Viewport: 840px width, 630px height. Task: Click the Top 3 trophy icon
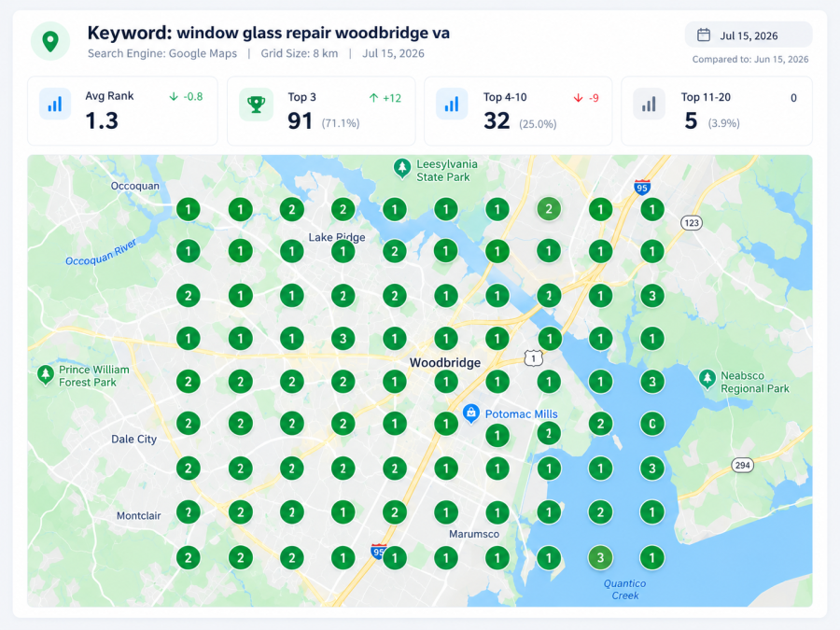(x=256, y=104)
